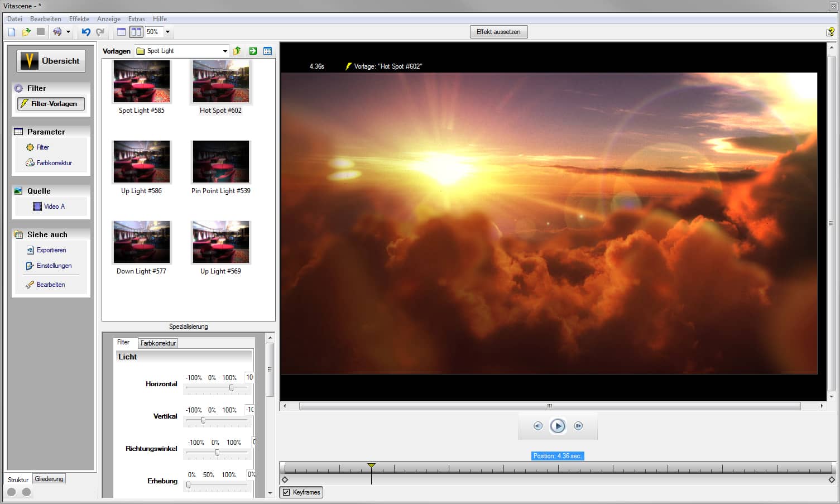Switch to the Farbkorrektur tab
The height and width of the screenshot is (504, 840).
(x=158, y=343)
